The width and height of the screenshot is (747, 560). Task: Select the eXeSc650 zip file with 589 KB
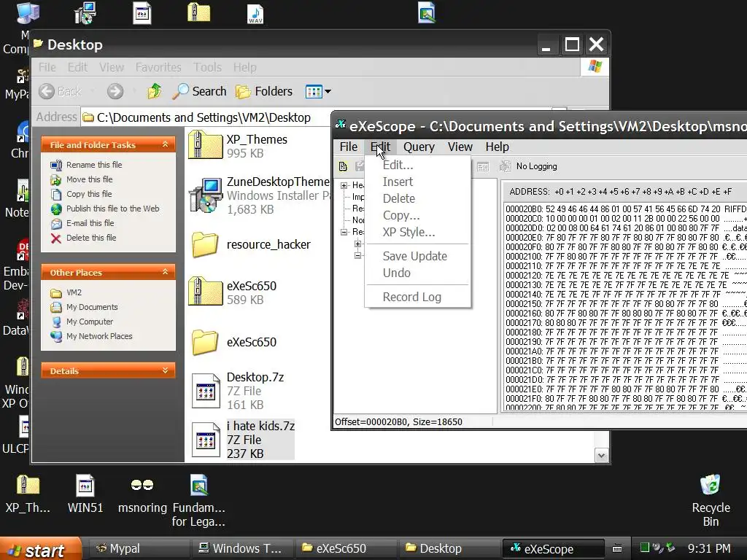(x=205, y=292)
